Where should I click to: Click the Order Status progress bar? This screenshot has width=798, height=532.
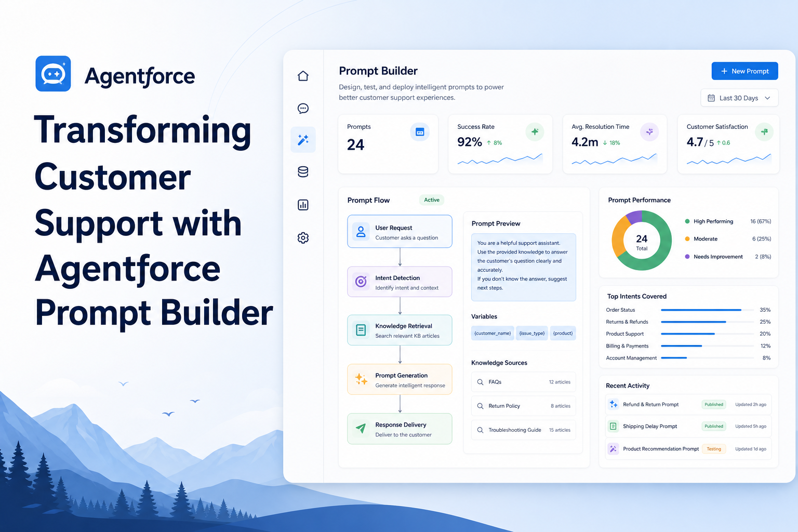(708, 310)
